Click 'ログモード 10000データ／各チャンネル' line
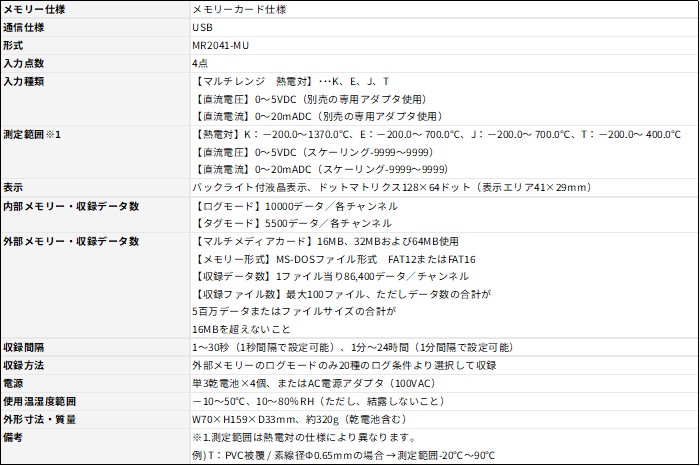This screenshot has width=700, height=466. [296, 206]
